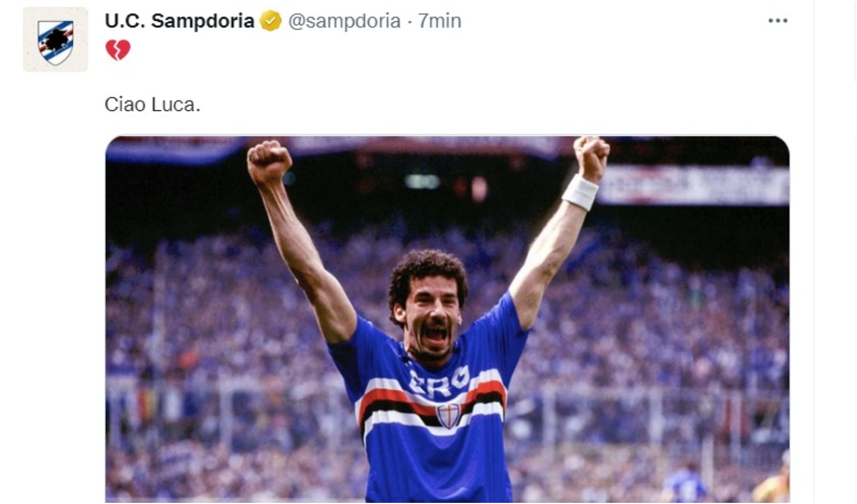Image resolution: width=857 pixels, height=504 pixels.
Task: Open the attached celebration photo
Action: coord(448,319)
